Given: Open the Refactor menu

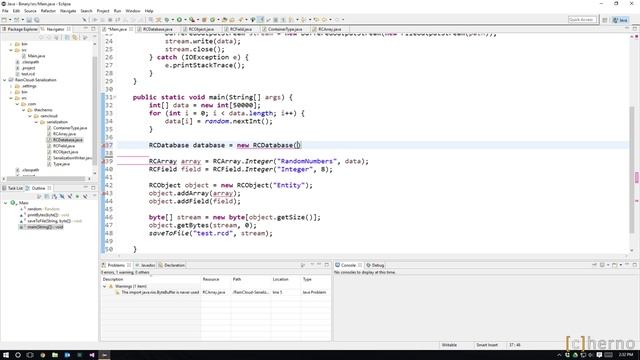Looking at the screenshot, I should [48, 11].
